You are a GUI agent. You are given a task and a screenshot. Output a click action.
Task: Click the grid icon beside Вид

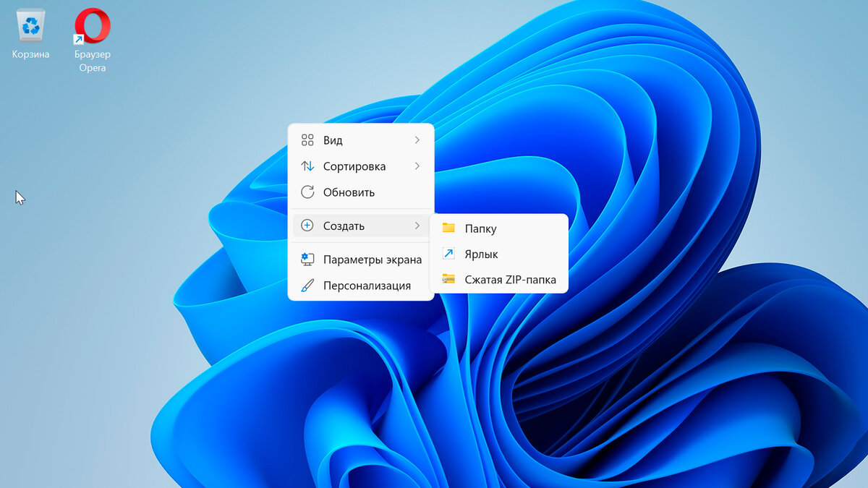[307, 140]
